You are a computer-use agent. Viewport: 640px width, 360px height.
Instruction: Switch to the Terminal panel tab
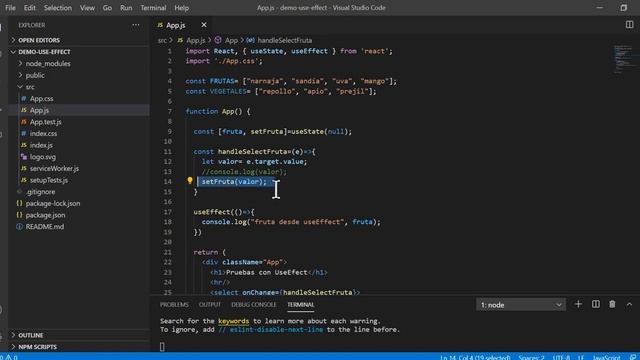pos(300,304)
